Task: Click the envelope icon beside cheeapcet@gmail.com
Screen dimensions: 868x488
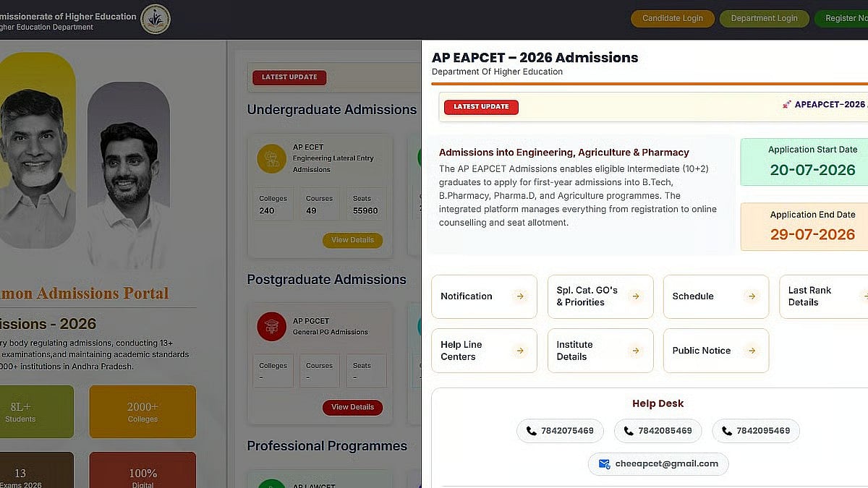Action: (x=604, y=464)
